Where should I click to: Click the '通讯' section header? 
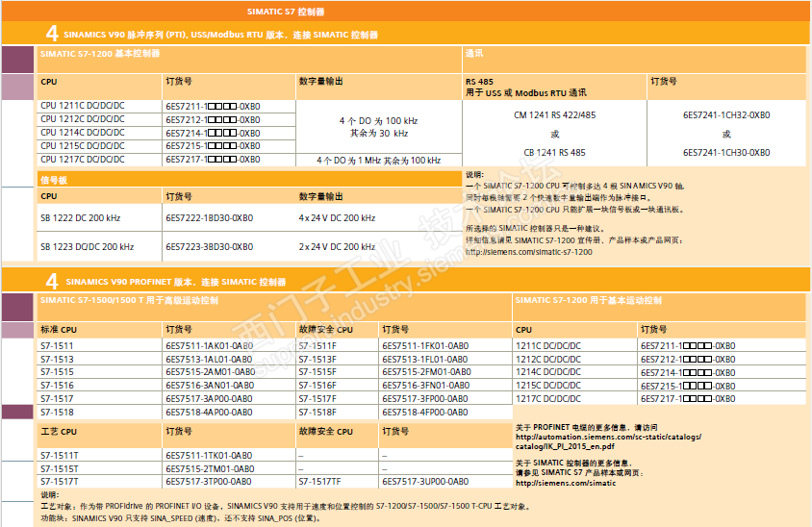click(x=474, y=53)
